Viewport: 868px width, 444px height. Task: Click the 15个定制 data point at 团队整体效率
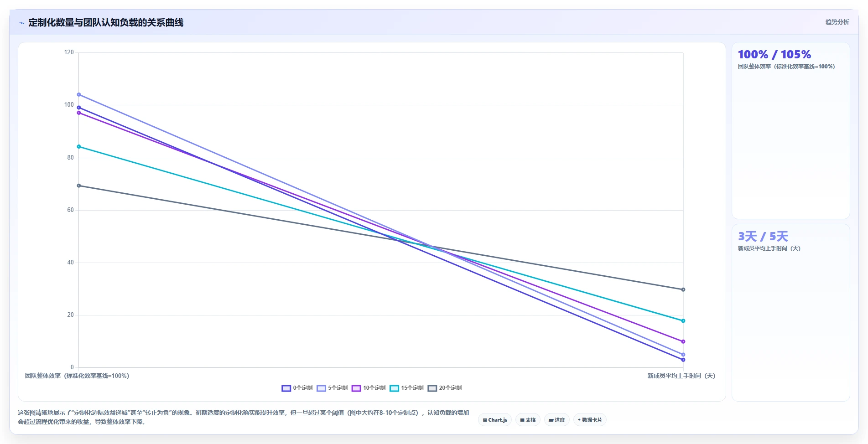[79, 147]
